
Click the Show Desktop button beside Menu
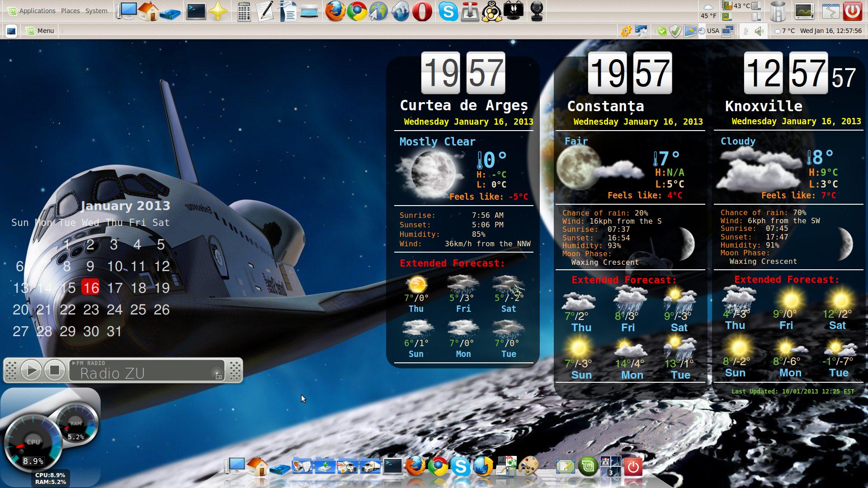[11, 31]
